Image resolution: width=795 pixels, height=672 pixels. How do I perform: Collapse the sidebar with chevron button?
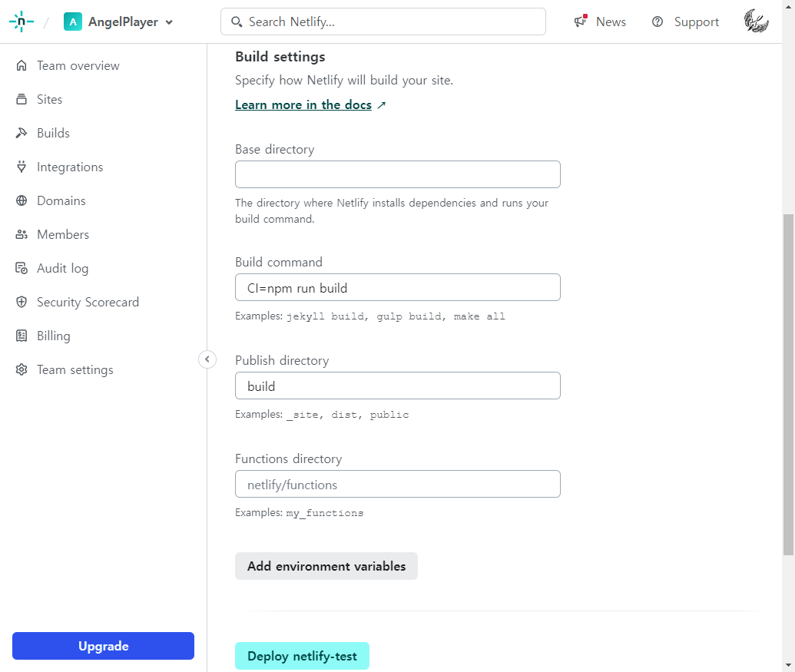click(207, 359)
